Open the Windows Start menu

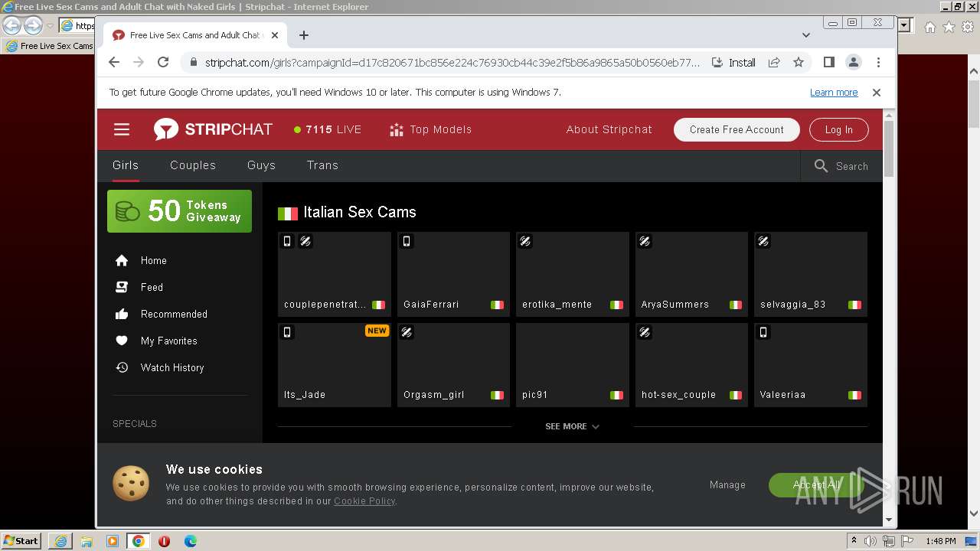[21, 540]
